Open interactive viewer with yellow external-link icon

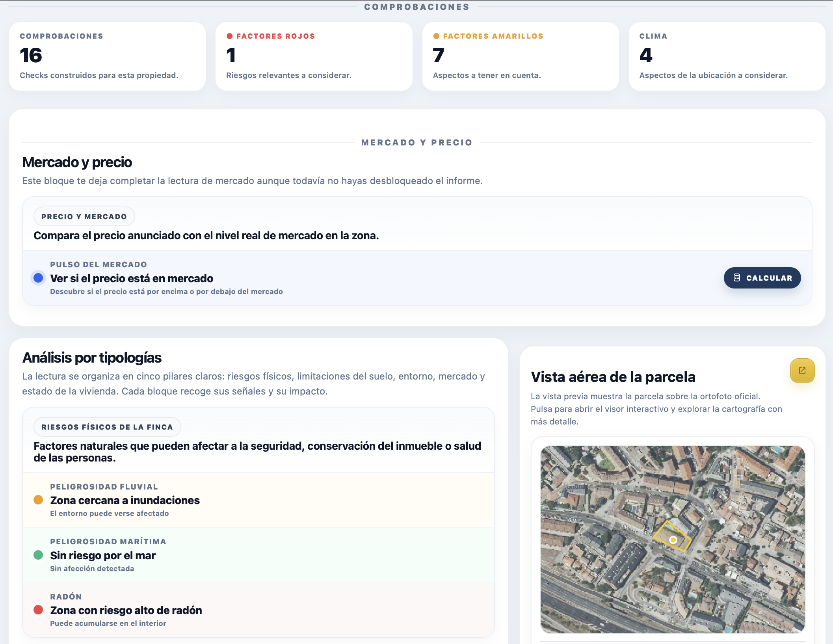802,370
